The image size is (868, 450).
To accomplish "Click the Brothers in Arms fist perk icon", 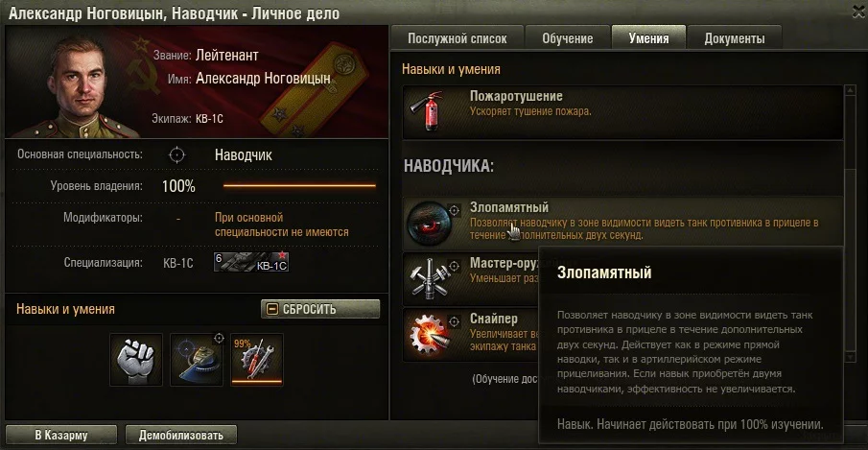I will coord(136,359).
